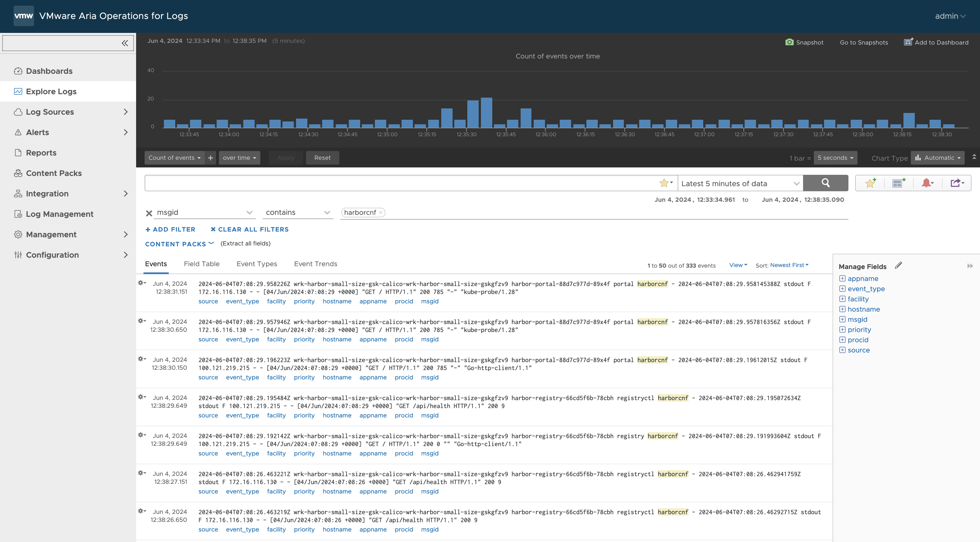This screenshot has height=542, width=980.
Task: Change Sort Newest First dropdown
Action: coord(789,265)
